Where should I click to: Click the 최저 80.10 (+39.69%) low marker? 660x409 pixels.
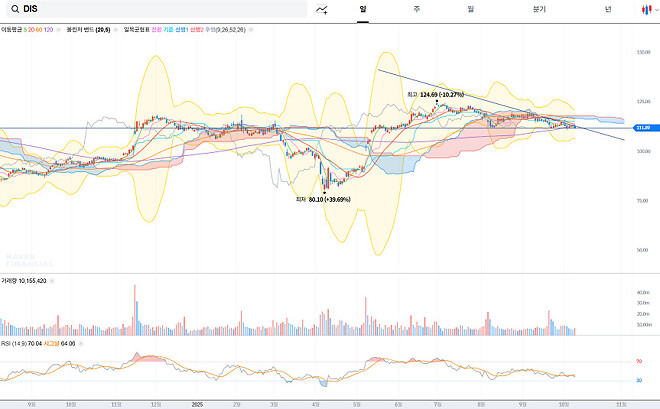click(x=323, y=199)
